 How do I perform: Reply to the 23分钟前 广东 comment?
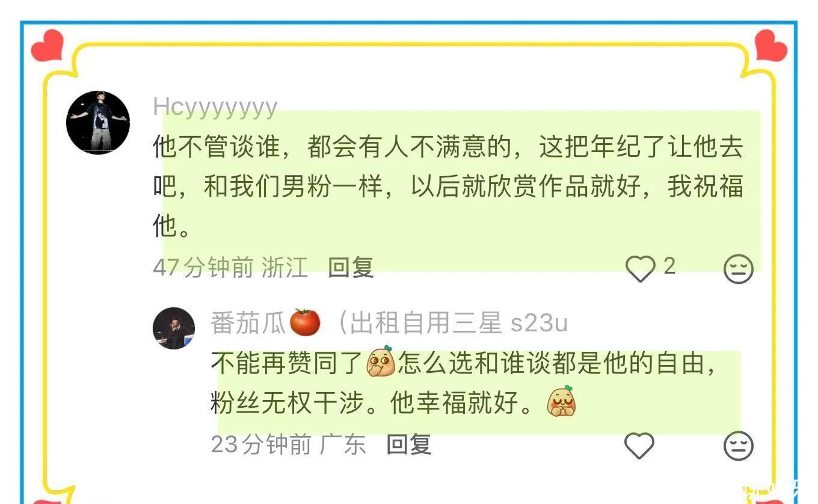tap(409, 445)
